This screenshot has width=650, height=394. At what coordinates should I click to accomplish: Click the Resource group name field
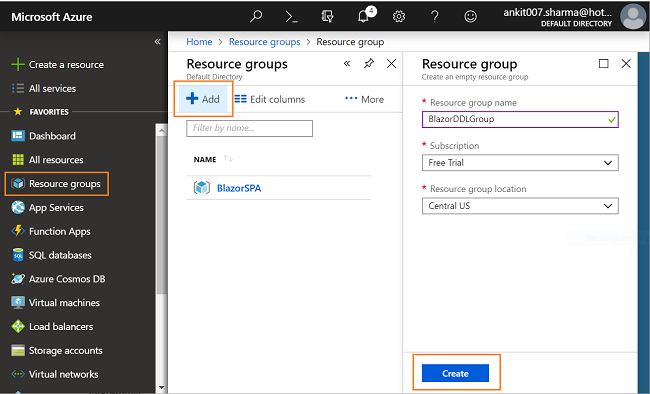[x=520, y=119]
